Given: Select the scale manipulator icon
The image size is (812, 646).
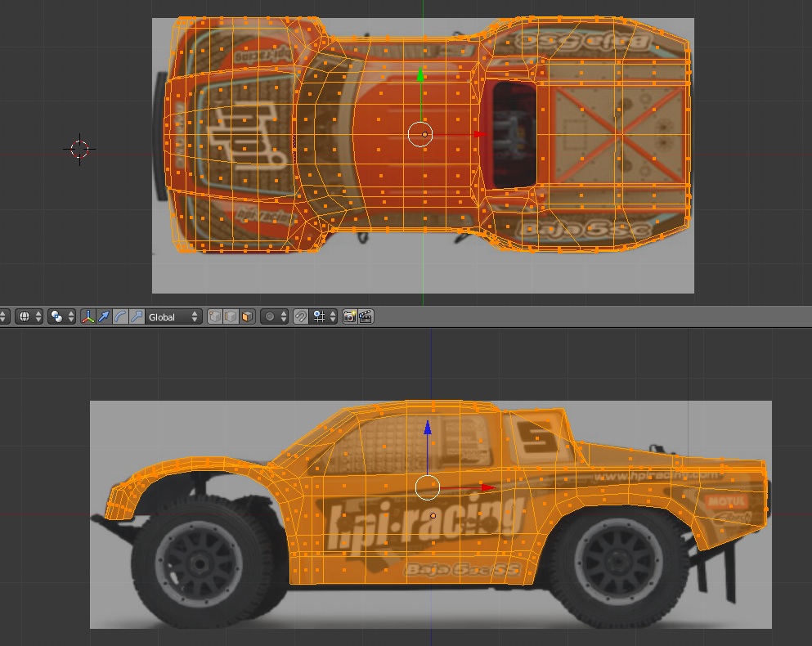Looking at the screenshot, I should [137, 316].
